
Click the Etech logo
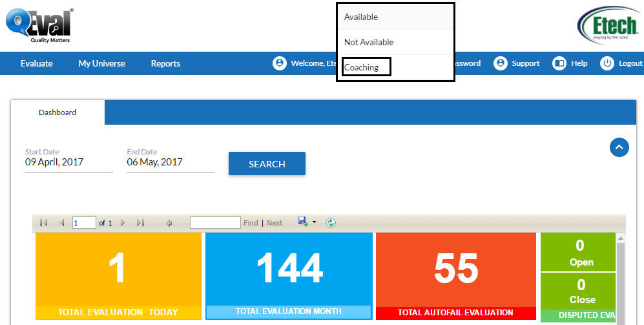point(610,25)
